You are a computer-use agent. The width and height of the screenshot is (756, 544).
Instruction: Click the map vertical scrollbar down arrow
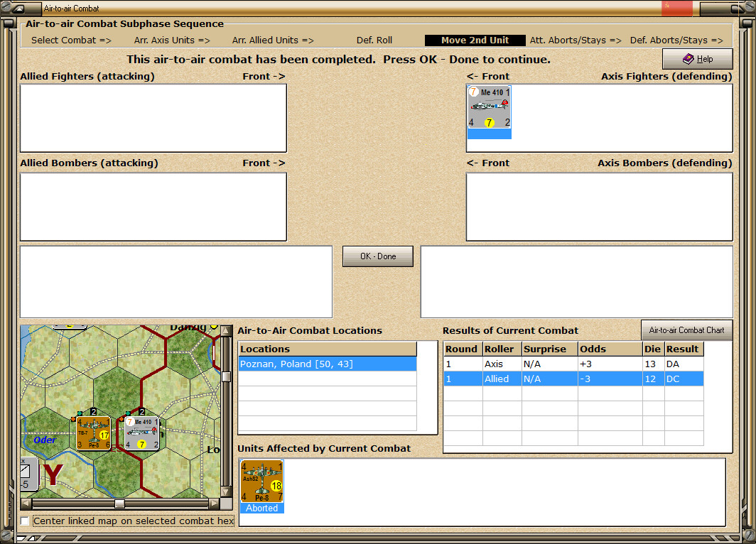pyautogui.click(x=225, y=492)
